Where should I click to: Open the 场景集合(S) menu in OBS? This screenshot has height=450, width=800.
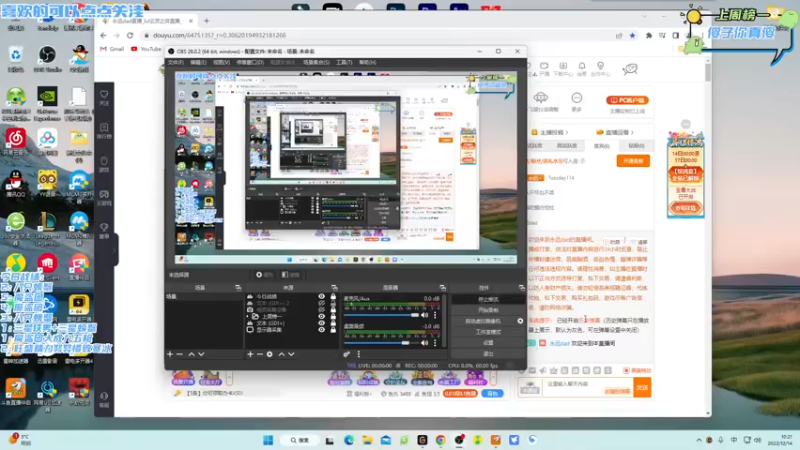316,62
